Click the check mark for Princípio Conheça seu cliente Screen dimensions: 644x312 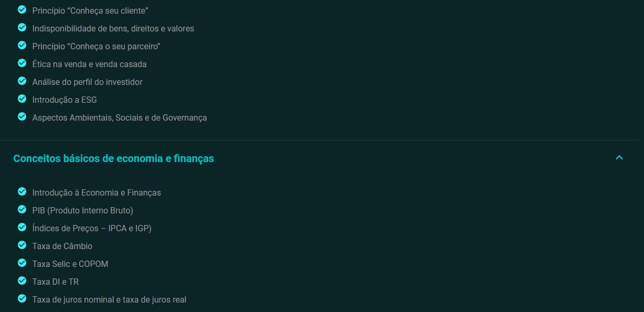click(22, 9)
